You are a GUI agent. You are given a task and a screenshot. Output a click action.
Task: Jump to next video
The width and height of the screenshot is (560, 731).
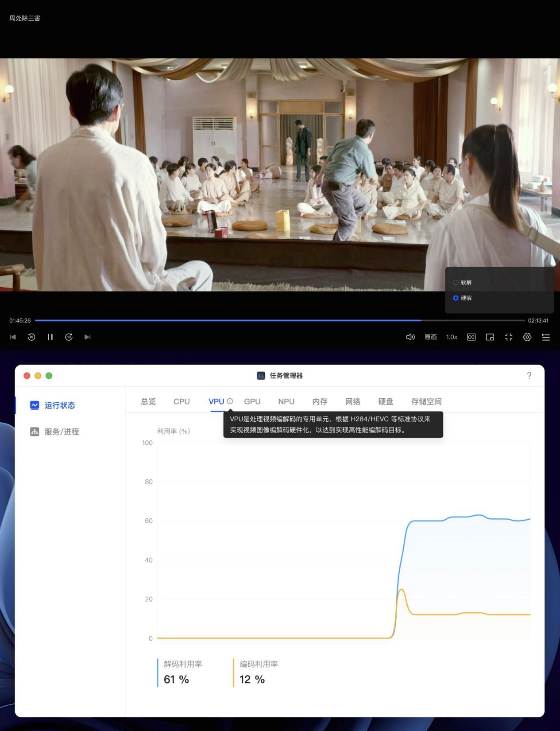(x=87, y=337)
